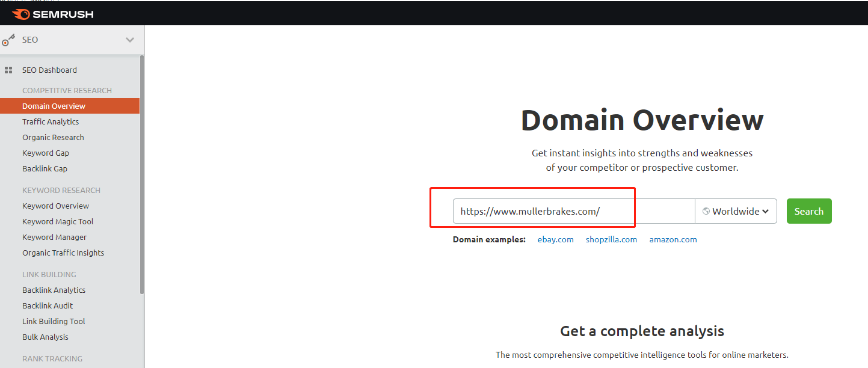Choose amazon.com domain example

tap(673, 239)
